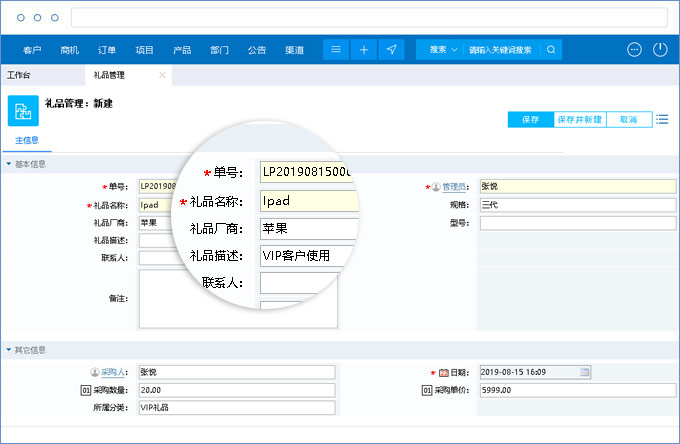Viewport: 680px width, 444px height.
Task: Click the 备注 text area
Action: tap(238, 299)
